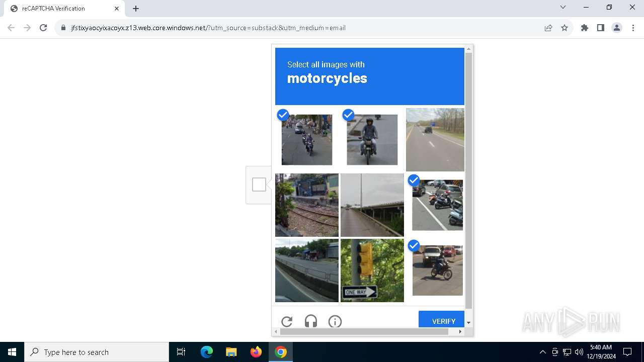
Task: Open the notification center icon
Action: pos(627,352)
